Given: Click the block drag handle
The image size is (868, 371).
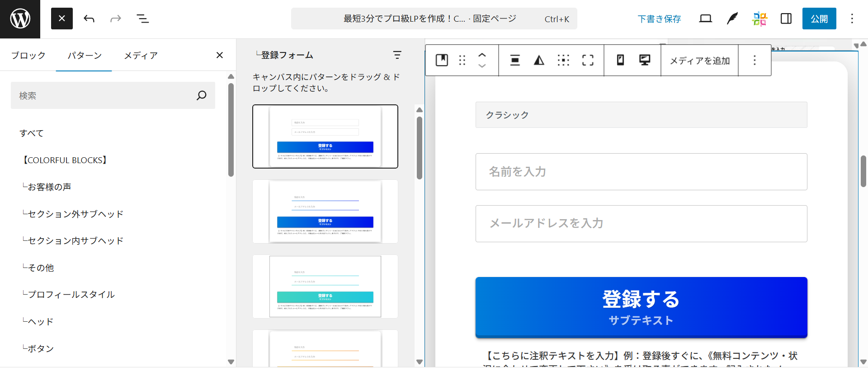Looking at the screenshot, I should click(x=462, y=60).
